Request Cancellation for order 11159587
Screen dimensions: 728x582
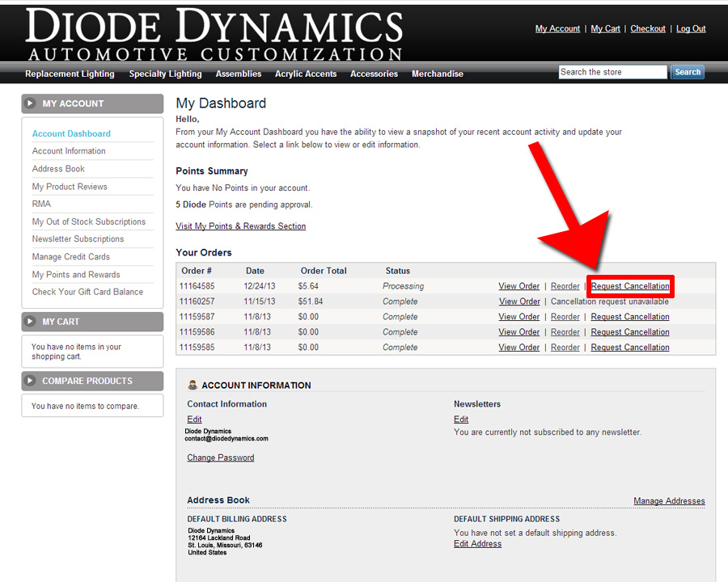(630, 317)
